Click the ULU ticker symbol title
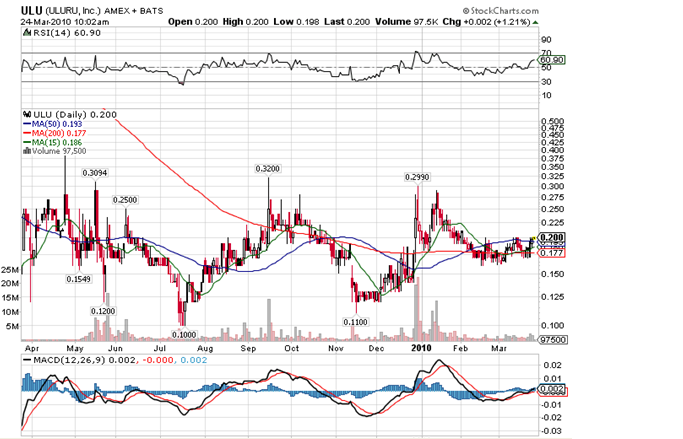683x439 pixels. (31, 10)
